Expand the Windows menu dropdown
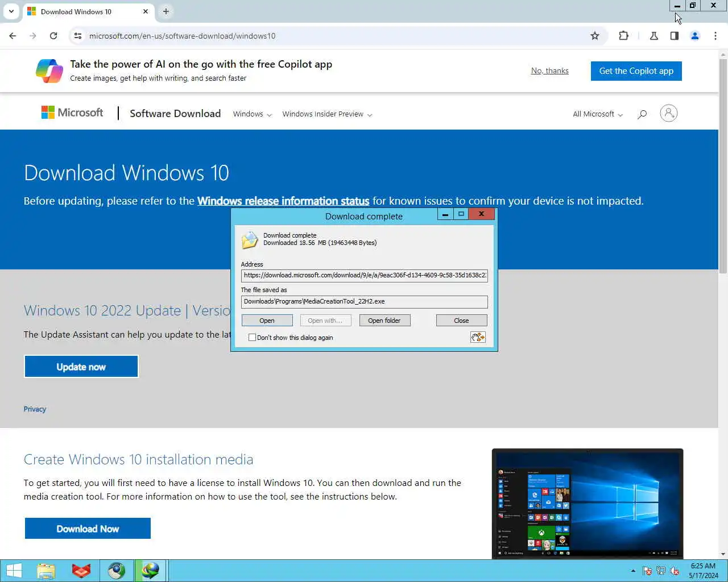Image resolution: width=728 pixels, height=582 pixels. click(252, 114)
